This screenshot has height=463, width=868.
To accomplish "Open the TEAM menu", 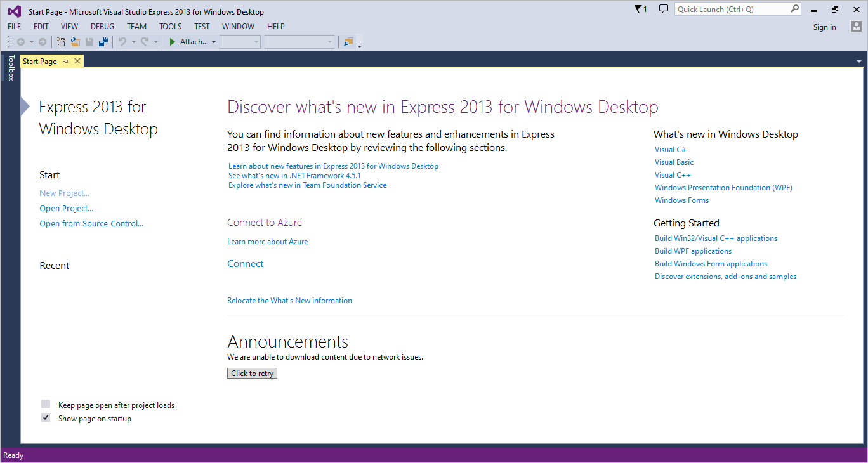I will point(136,27).
